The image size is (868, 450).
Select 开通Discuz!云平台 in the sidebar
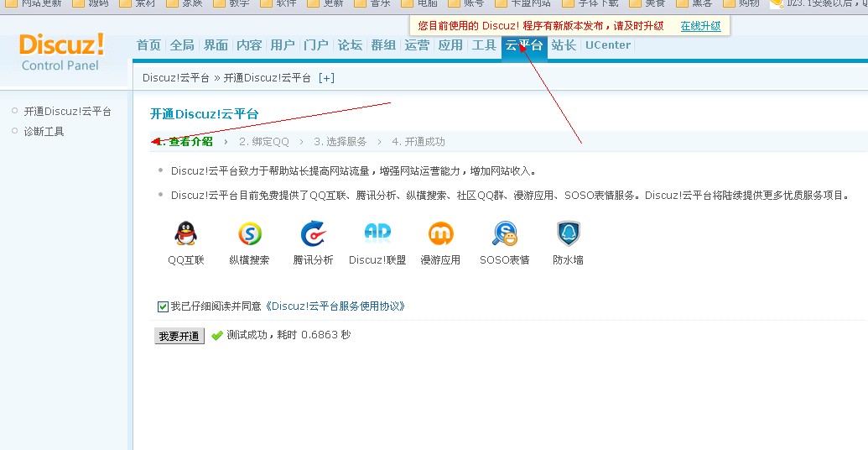tap(68, 112)
